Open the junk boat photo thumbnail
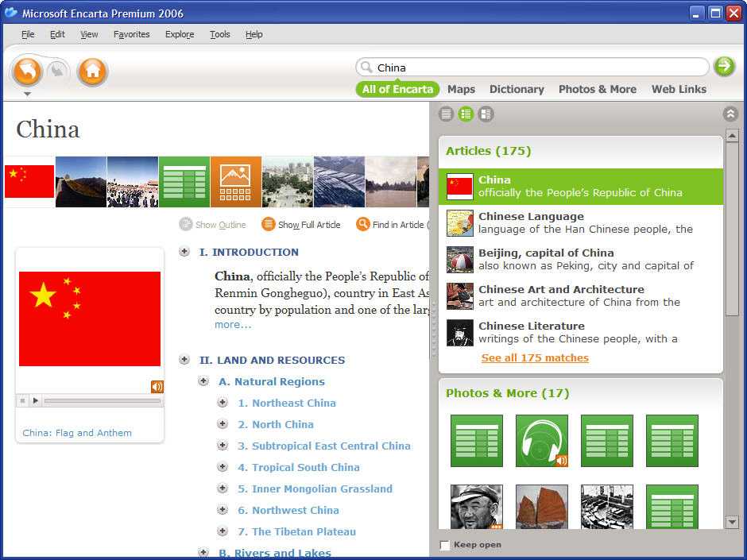 click(x=542, y=507)
